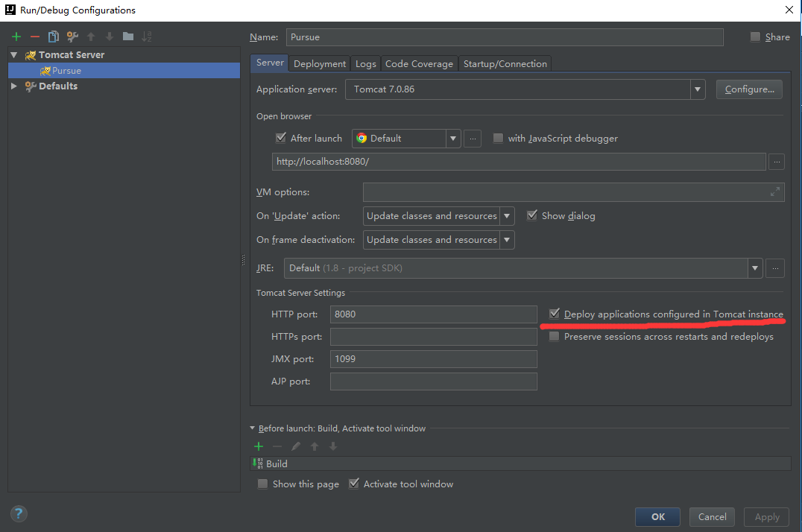Enable with JavaScript debugger
The height and width of the screenshot is (532, 802).
coord(498,138)
